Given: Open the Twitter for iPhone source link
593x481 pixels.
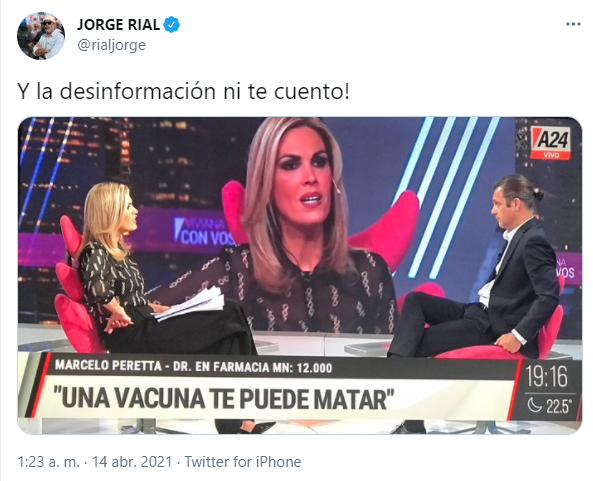Looking at the screenshot, I should (x=243, y=462).
